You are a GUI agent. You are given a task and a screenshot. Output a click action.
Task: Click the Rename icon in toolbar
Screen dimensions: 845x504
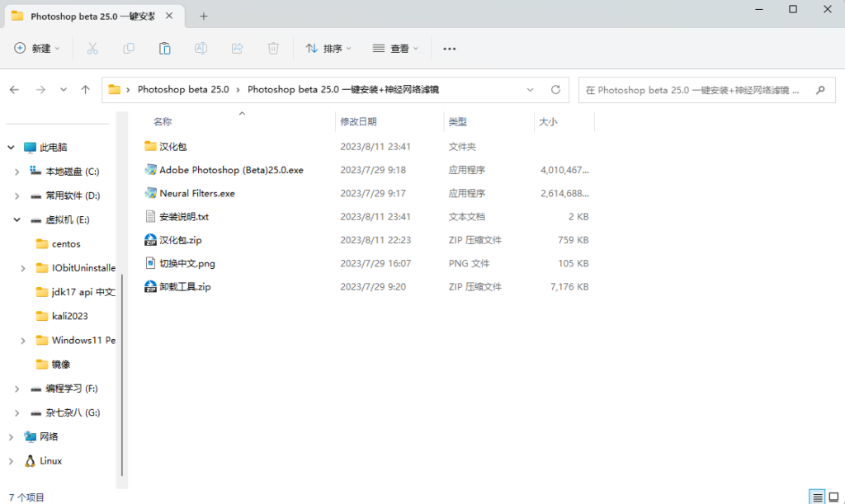pyautogui.click(x=201, y=49)
